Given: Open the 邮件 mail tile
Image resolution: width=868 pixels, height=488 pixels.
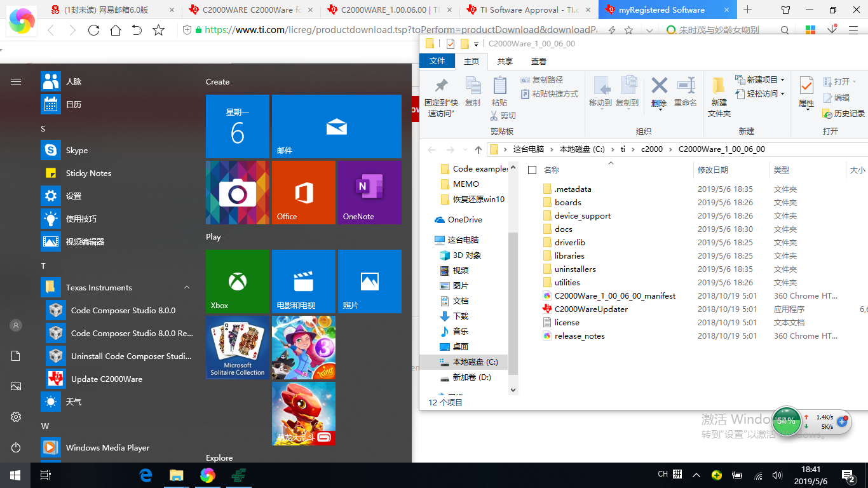Looking at the screenshot, I should click(x=336, y=126).
